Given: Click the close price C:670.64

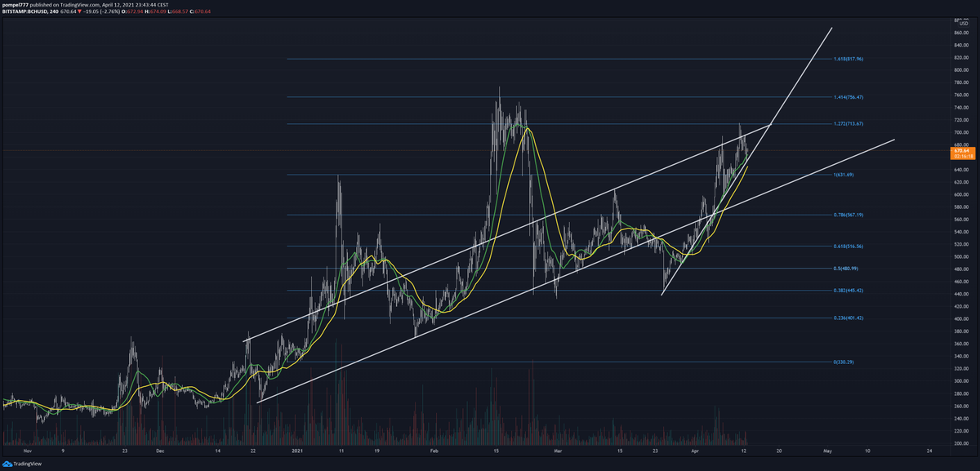Looking at the screenshot, I should [200, 11].
